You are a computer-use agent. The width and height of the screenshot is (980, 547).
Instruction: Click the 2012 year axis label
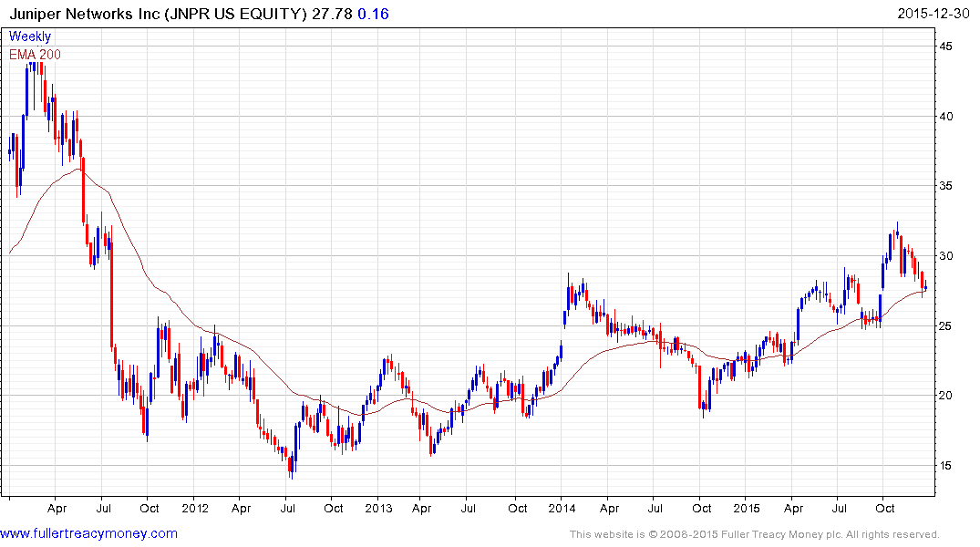(x=195, y=508)
